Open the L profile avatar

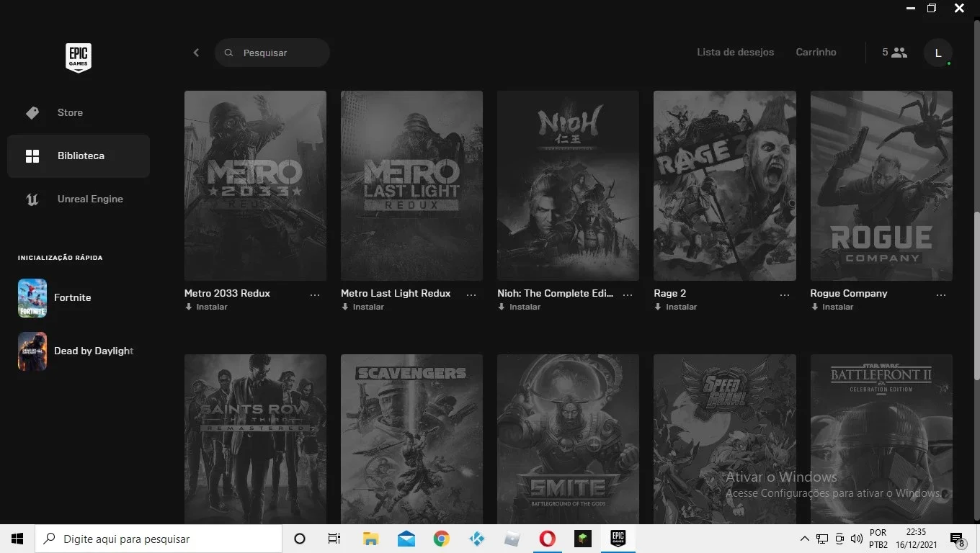click(938, 53)
